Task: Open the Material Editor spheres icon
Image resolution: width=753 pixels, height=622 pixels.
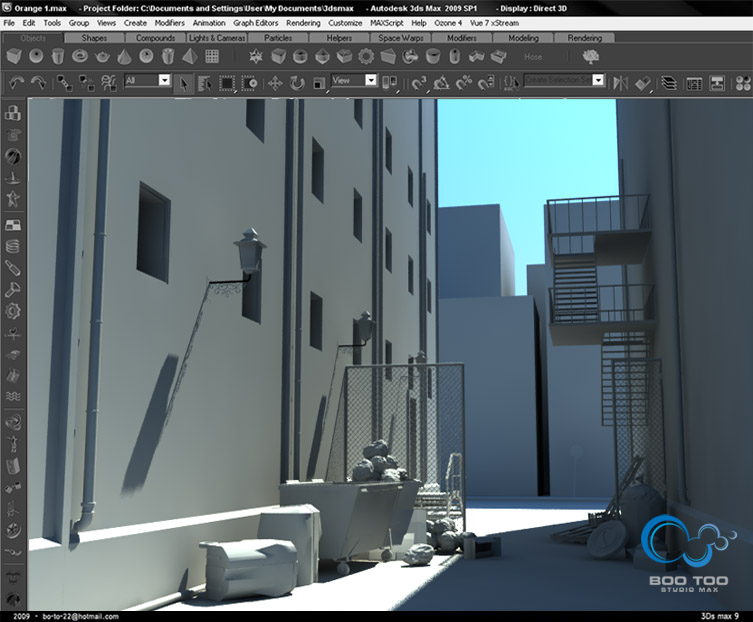Action: click(743, 83)
